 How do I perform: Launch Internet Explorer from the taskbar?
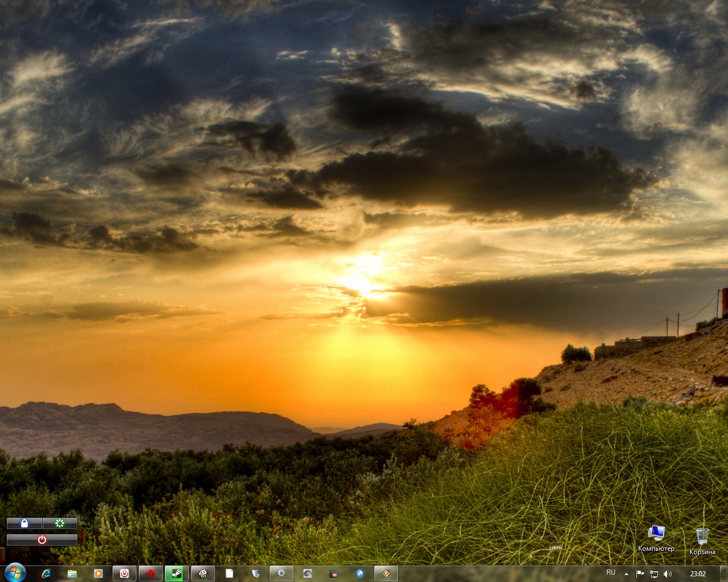pos(46,573)
